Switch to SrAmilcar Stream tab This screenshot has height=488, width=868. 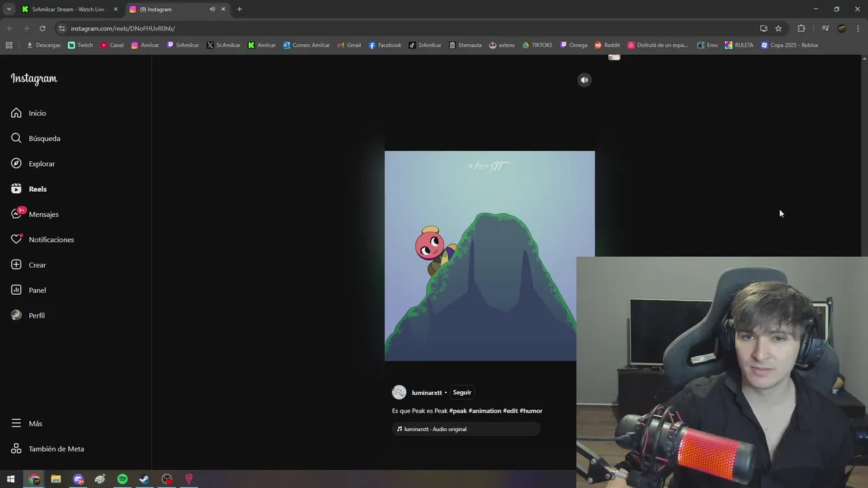(68, 9)
